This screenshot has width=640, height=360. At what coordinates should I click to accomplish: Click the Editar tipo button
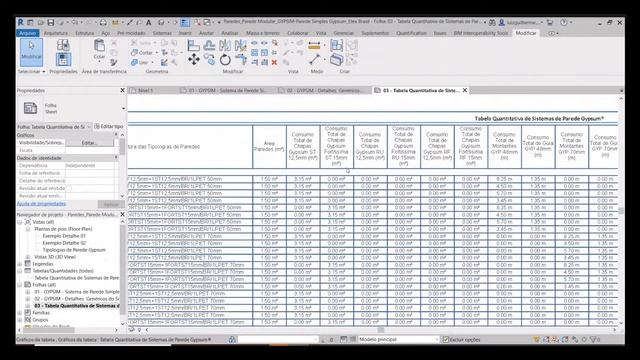[x=109, y=127]
